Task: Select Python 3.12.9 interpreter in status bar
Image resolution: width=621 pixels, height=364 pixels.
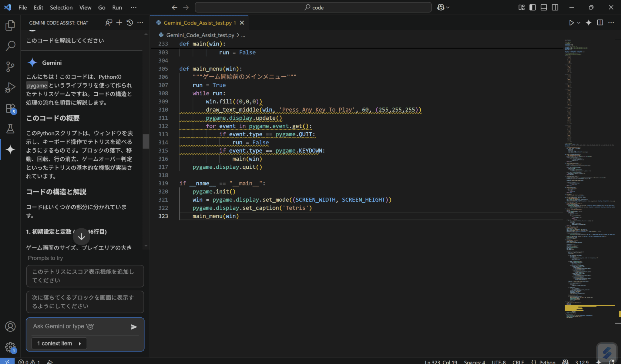Action: [x=582, y=362]
